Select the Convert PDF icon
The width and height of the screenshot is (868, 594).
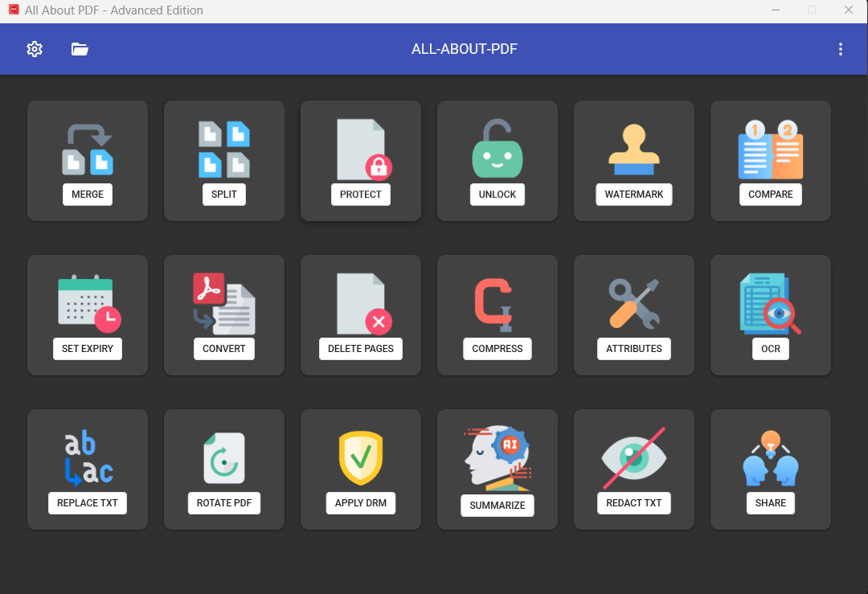point(224,303)
